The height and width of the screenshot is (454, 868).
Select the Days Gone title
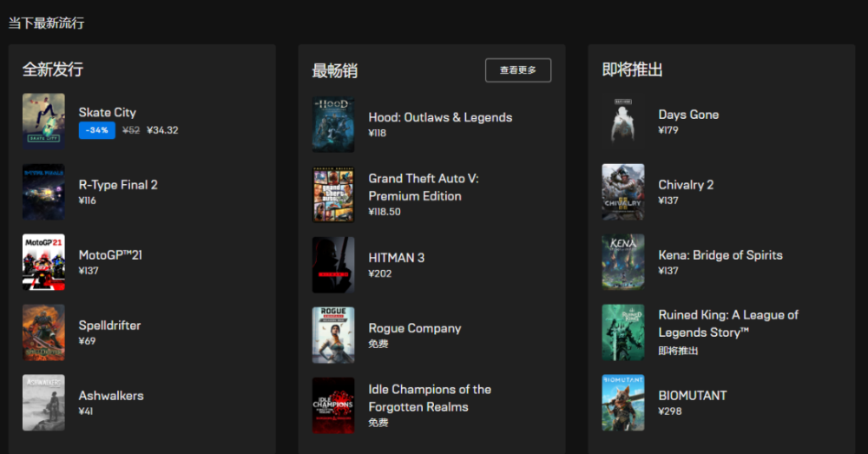point(688,115)
